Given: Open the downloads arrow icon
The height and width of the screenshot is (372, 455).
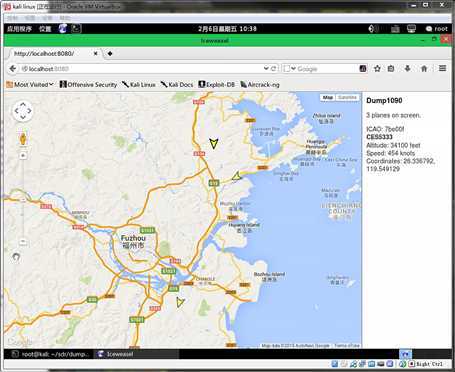Looking at the screenshot, I should 407,69.
